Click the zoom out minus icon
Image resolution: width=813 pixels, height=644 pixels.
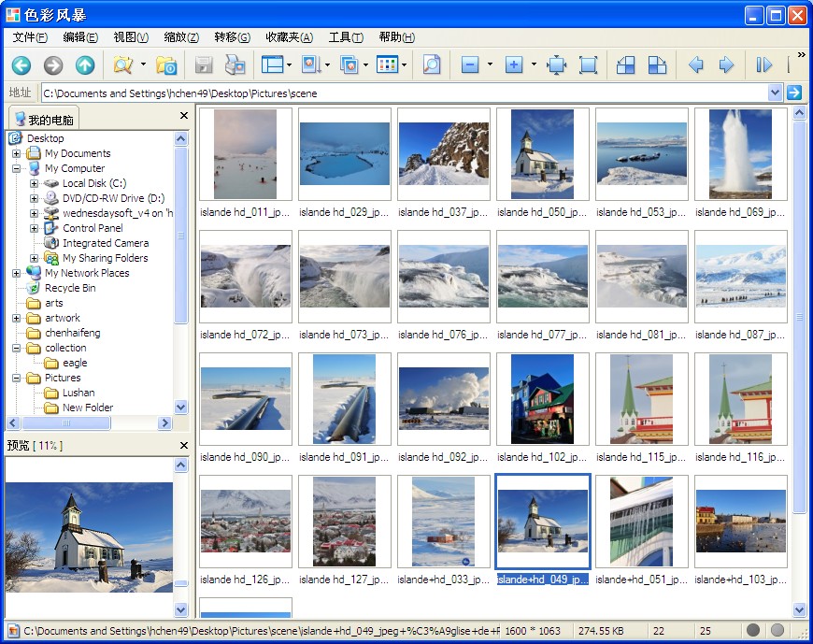point(470,65)
